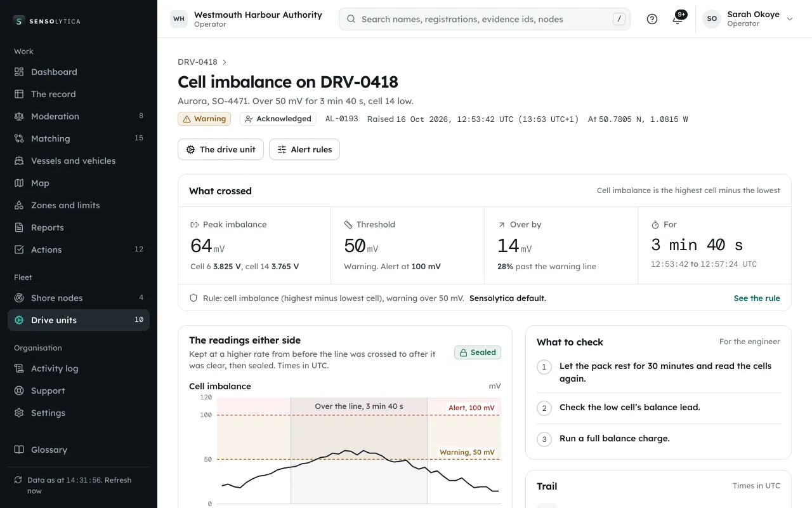Click the Shore nodes icon
The width and height of the screenshot is (812, 508).
19,298
